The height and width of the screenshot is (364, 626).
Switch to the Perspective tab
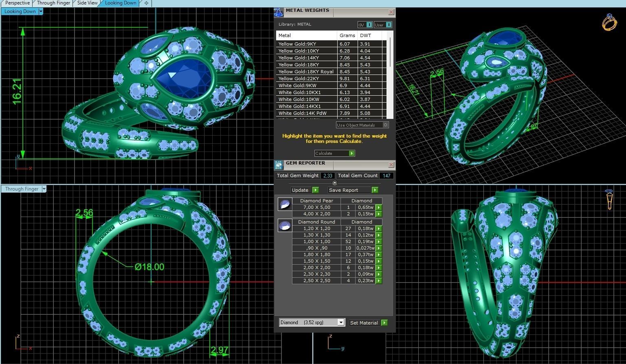[17, 3]
